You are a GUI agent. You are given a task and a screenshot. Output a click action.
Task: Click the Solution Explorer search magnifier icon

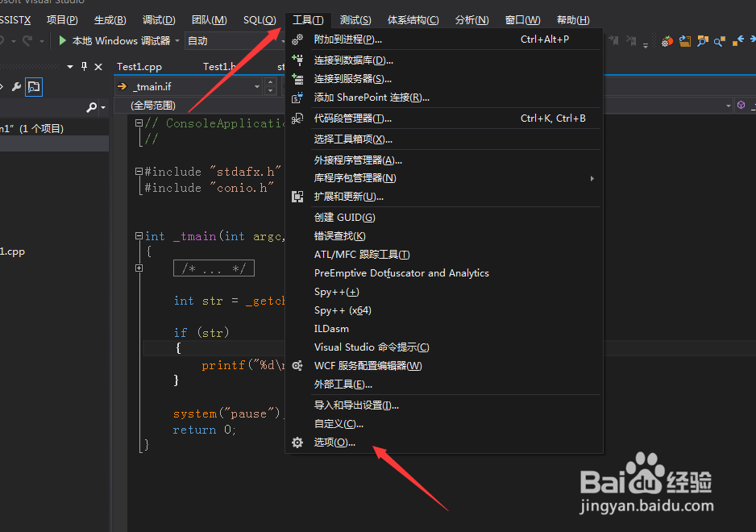tap(91, 107)
